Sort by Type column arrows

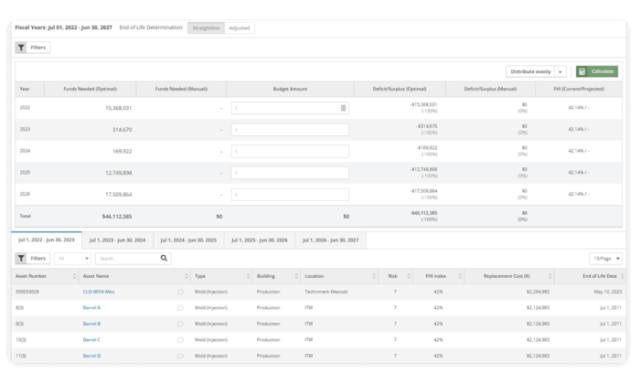pyautogui.click(x=248, y=276)
